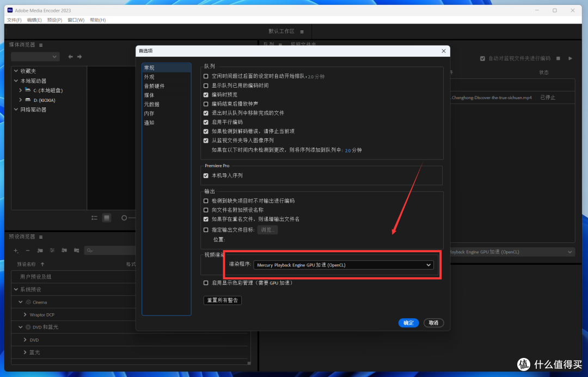Screen dimensions: 588x377
Task: Click the start queue play icon
Action: tap(571, 58)
